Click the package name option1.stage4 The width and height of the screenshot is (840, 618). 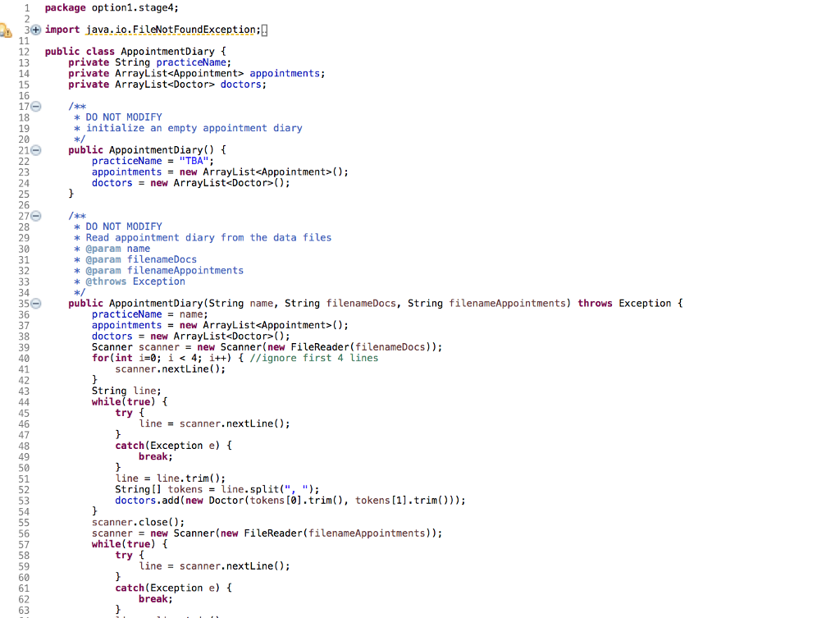131,7
